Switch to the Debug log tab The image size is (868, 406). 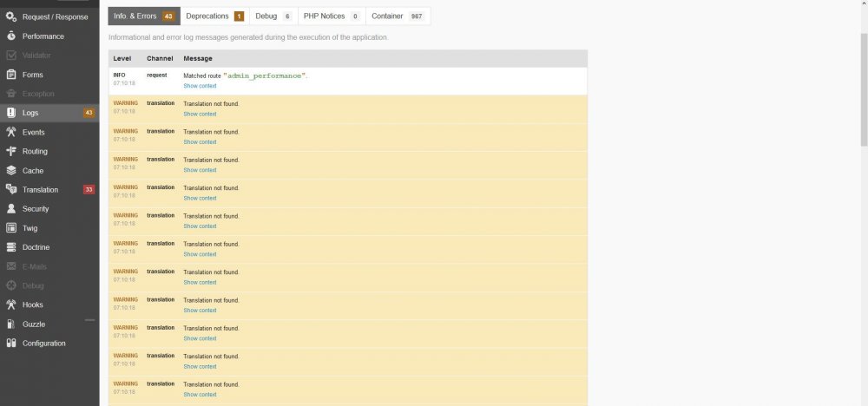(273, 16)
